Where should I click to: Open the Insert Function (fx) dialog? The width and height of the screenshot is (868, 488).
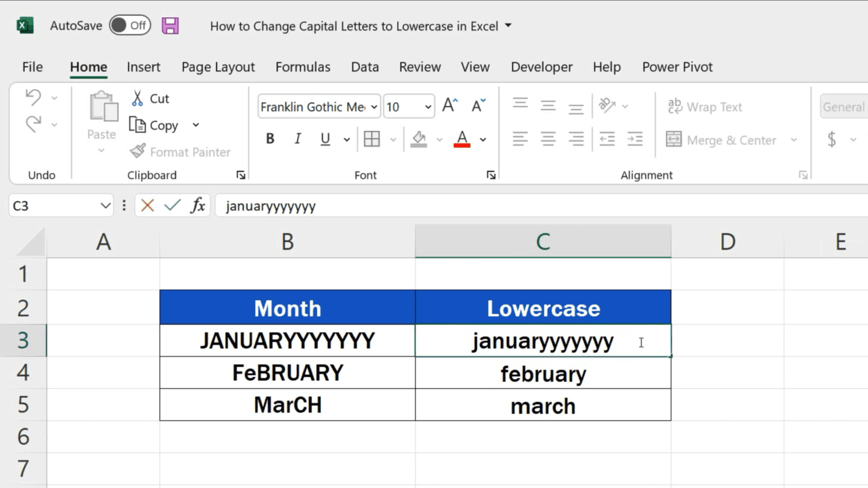pos(198,205)
